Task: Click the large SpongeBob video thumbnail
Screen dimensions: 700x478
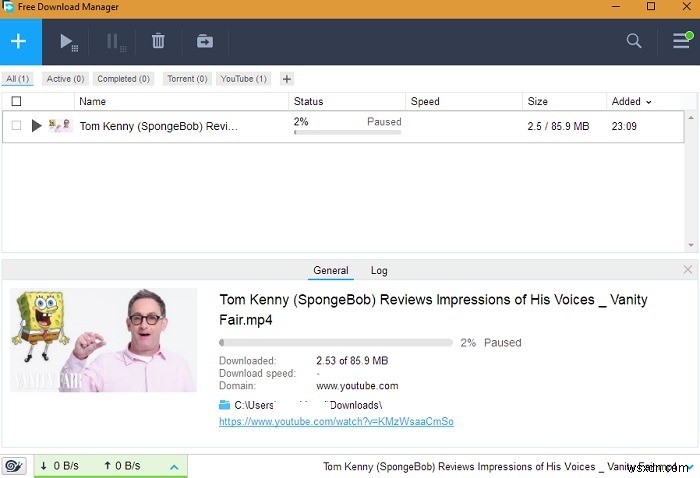Action: pyautogui.click(x=103, y=340)
